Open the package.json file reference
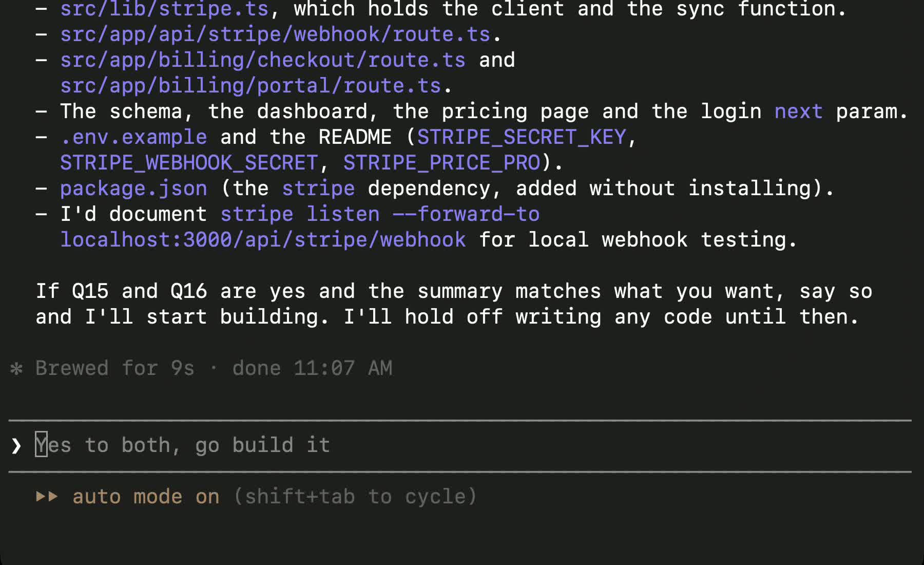Screen dimensions: 924x565 pyautogui.click(x=133, y=189)
